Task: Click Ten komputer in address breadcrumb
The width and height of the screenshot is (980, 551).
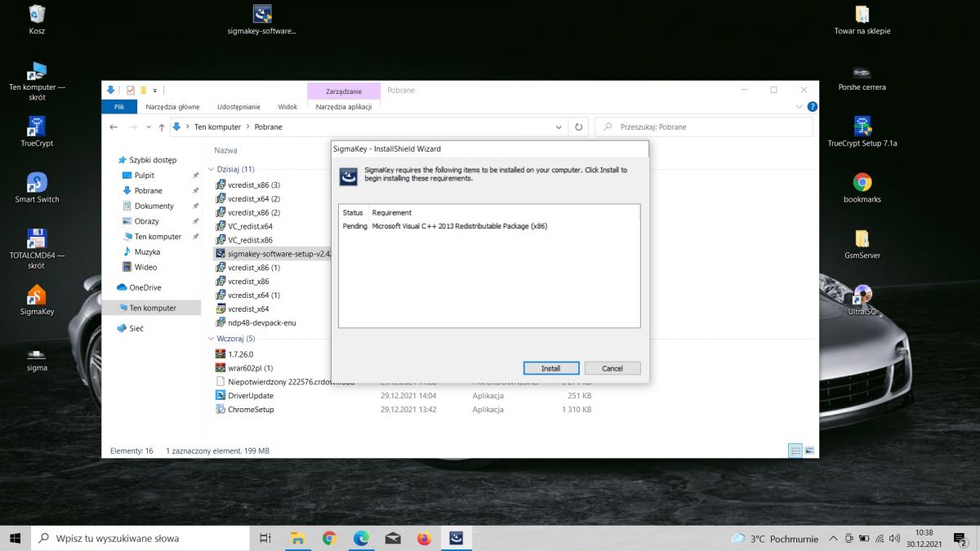Action: point(217,127)
